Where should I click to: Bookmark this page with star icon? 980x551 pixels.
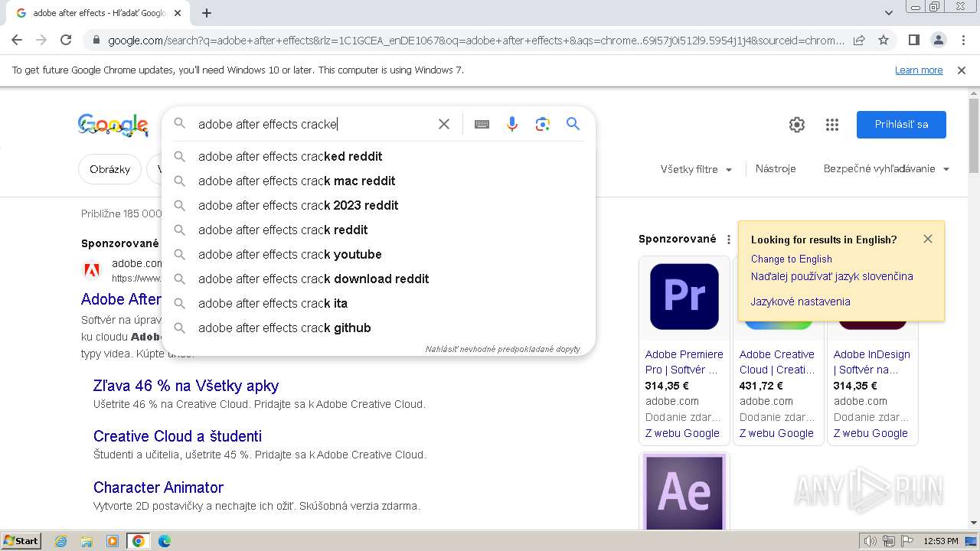click(x=884, y=40)
